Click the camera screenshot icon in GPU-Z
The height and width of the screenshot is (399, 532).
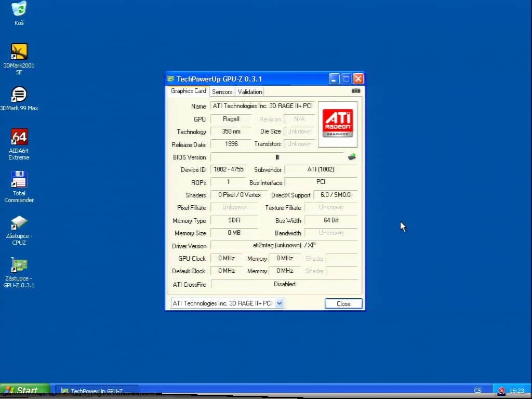coord(356,91)
